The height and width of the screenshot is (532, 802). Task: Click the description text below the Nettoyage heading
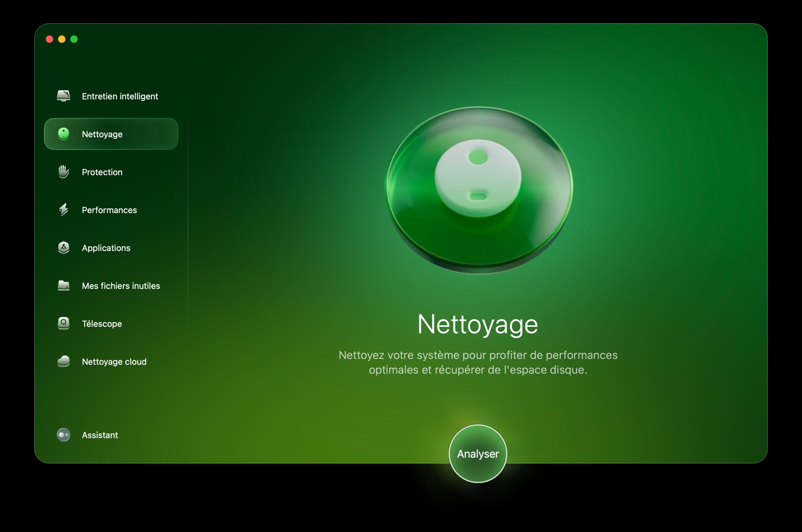click(x=478, y=362)
